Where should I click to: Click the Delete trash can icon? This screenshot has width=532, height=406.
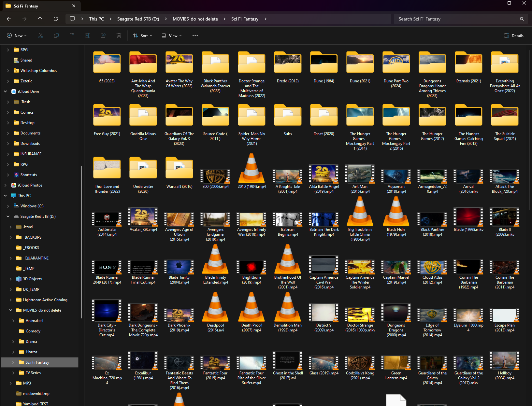(x=119, y=36)
